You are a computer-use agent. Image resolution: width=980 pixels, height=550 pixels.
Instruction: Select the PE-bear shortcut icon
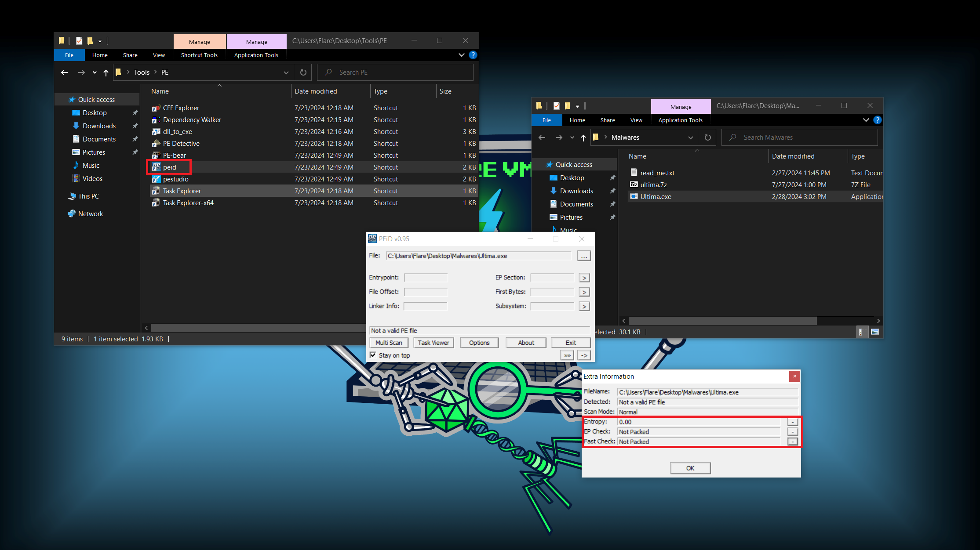point(156,156)
